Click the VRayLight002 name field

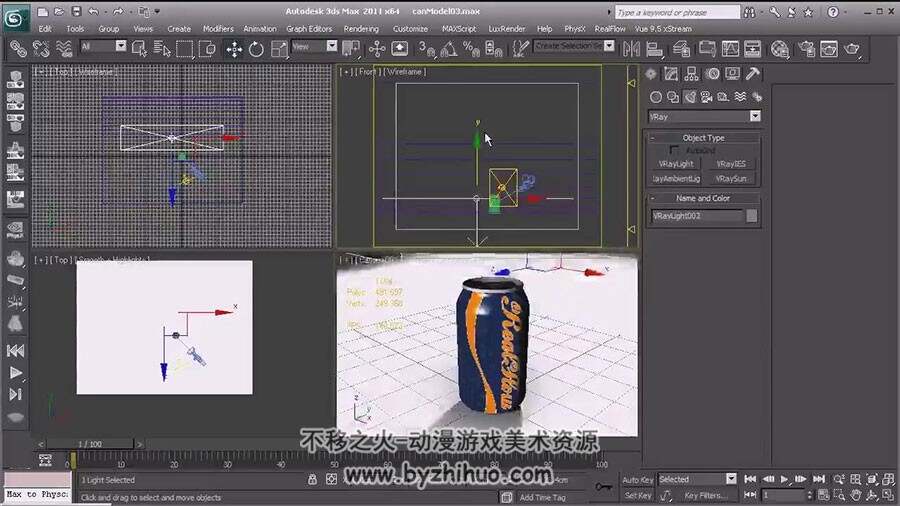coord(697,216)
